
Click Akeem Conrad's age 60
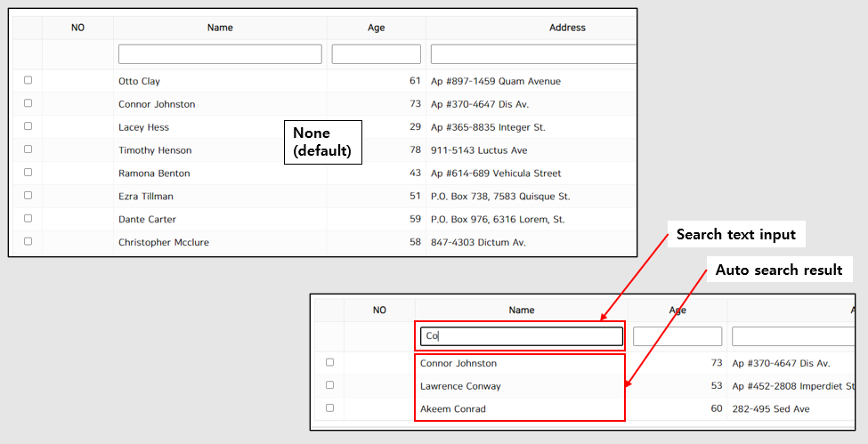[x=717, y=408]
